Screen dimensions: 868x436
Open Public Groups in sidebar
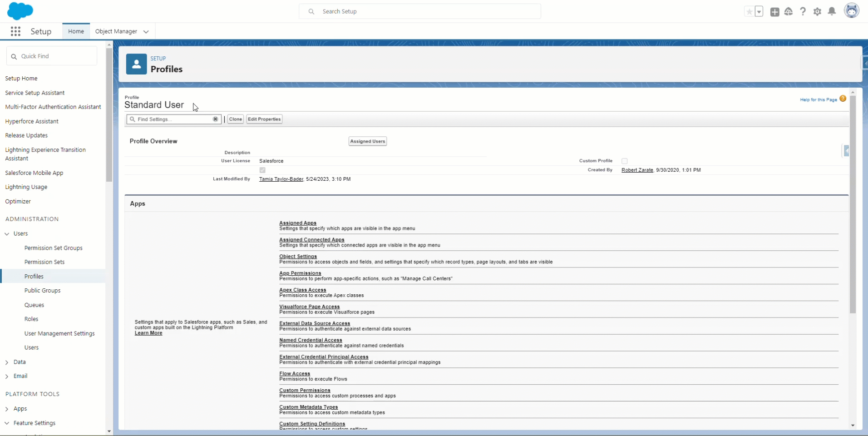pyautogui.click(x=42, y=291)
